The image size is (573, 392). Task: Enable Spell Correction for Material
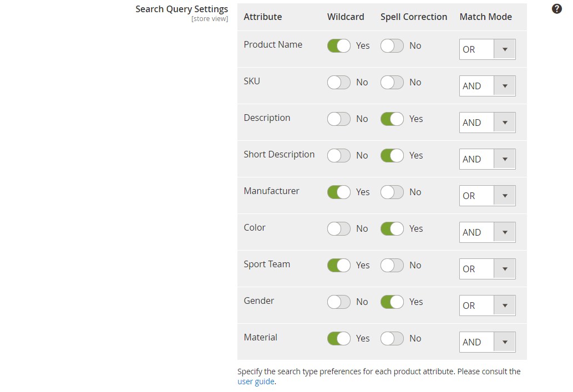coord(392,338)
